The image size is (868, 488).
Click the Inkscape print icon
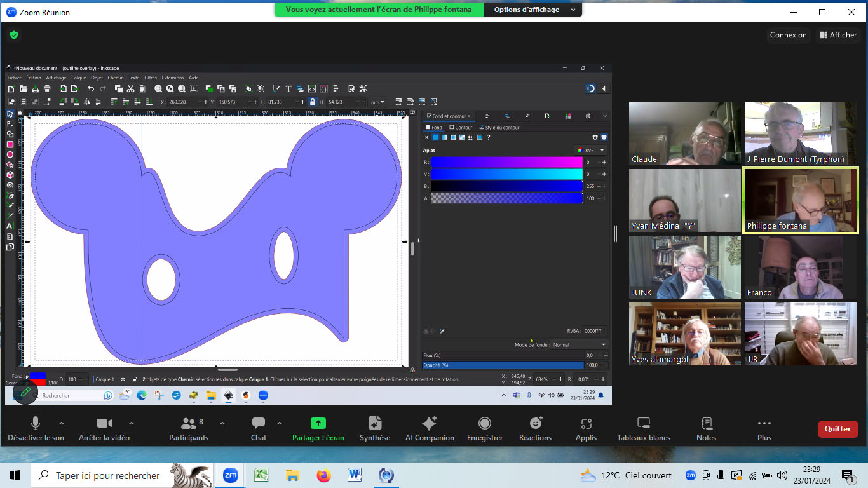46,88
